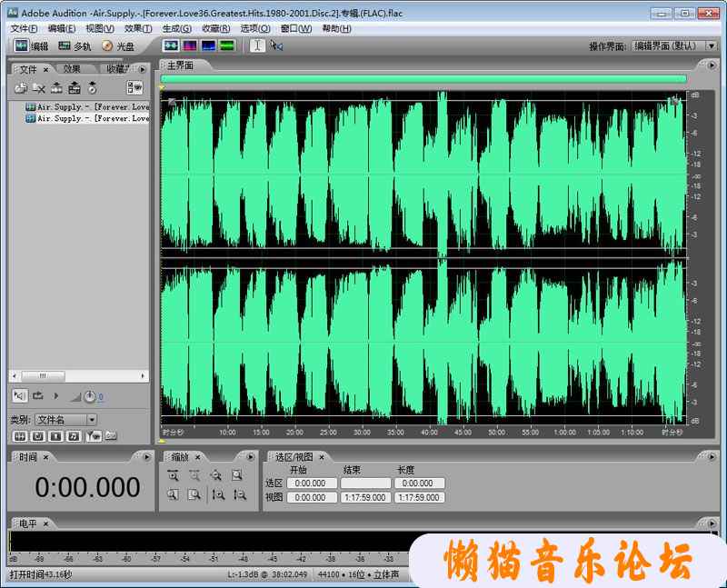
Task: Open the 缩放 panel options arrow
Action: click(251, 457)
